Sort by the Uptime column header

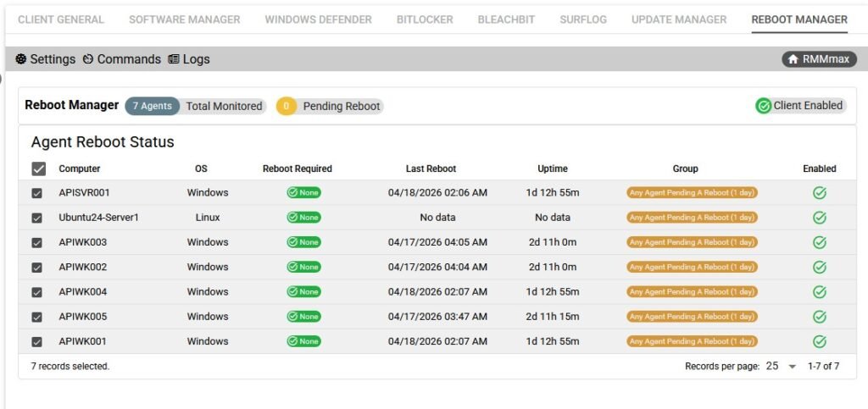coord(553,169)
